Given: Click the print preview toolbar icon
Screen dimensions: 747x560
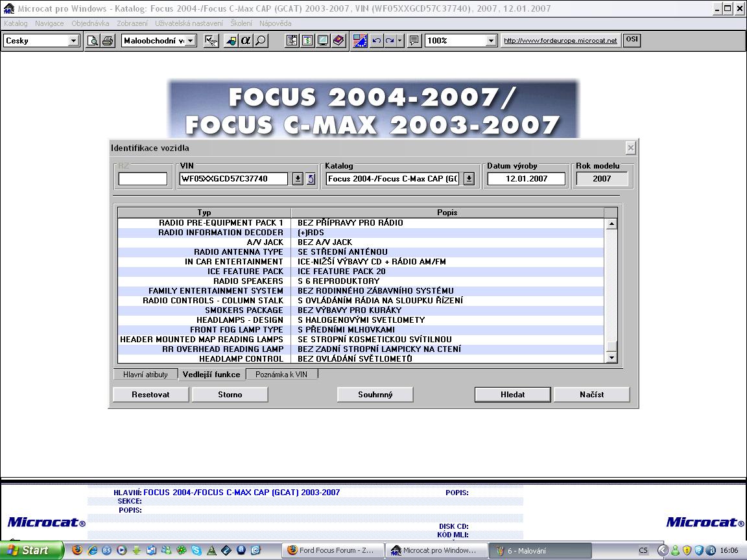Looking at the screenshot, I should [93, 41].
